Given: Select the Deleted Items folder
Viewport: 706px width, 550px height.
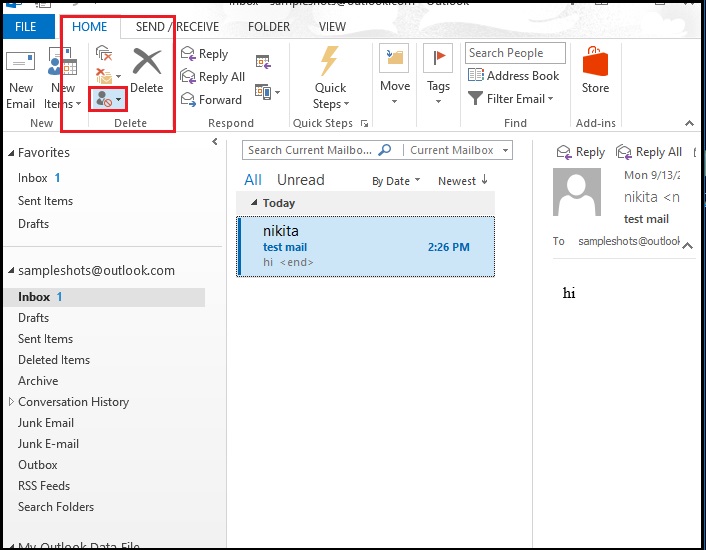Looking at the screenshot, I should [54, 360].
